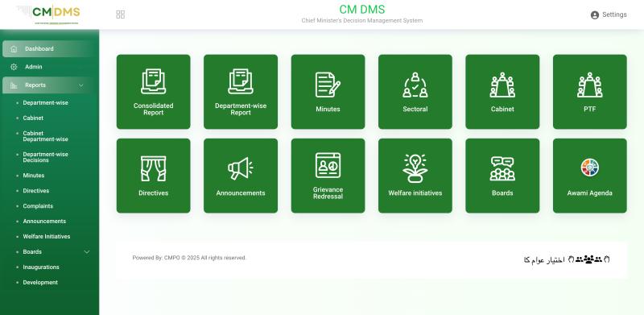This screenshot has width=644, height=315.
Task: Click the Dashboard home icon in the sidebar
Action: tap(14, 48)
